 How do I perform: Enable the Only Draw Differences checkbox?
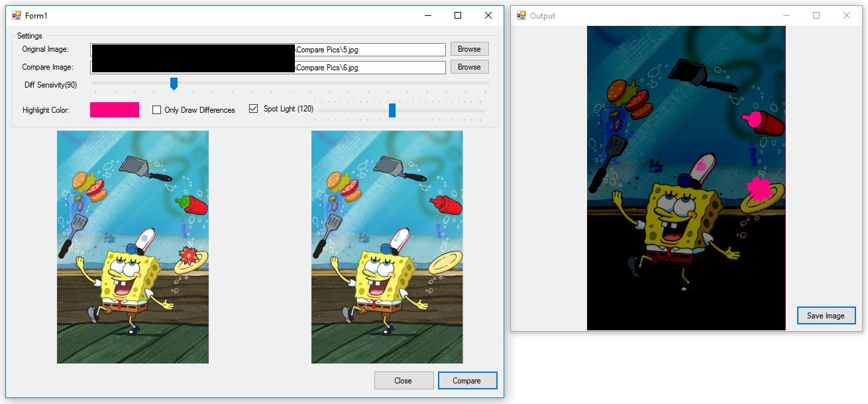coord(157,110)
